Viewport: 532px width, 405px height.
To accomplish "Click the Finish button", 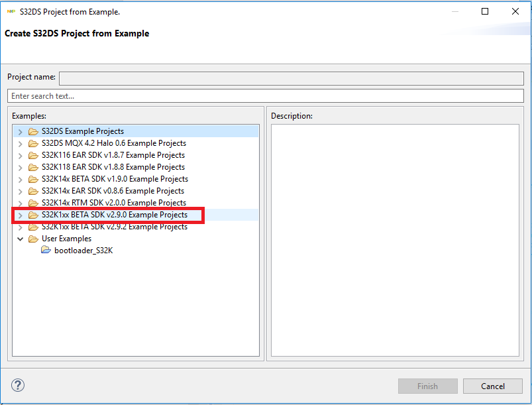I will tap(427, 386).
